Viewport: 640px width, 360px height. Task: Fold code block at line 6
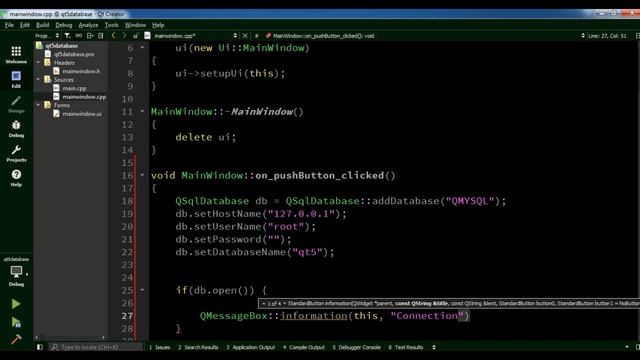(x=142, y=47)
